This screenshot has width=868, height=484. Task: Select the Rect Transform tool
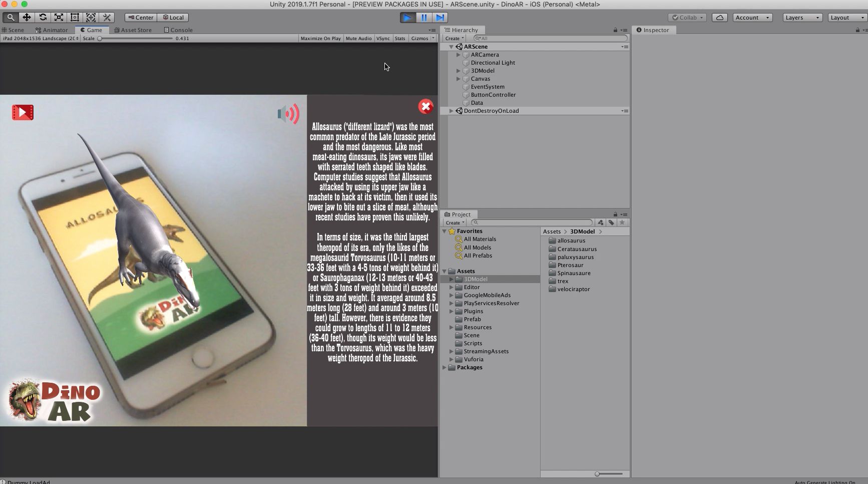coord(75,17)
